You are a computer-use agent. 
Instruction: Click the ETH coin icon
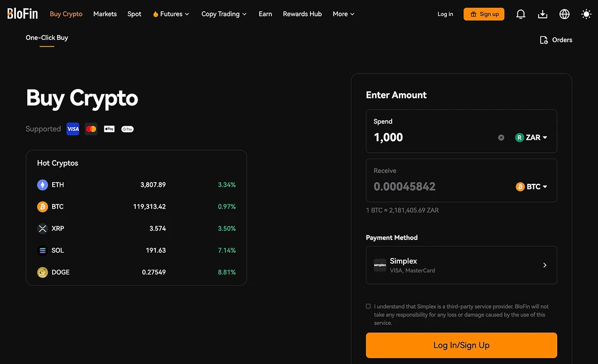(42, 185)
